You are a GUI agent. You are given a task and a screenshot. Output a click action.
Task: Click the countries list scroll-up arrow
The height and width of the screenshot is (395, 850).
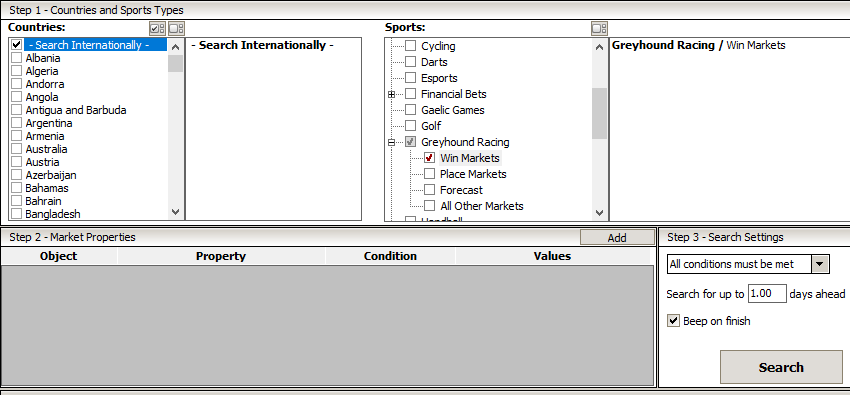[x=175, y=47]
